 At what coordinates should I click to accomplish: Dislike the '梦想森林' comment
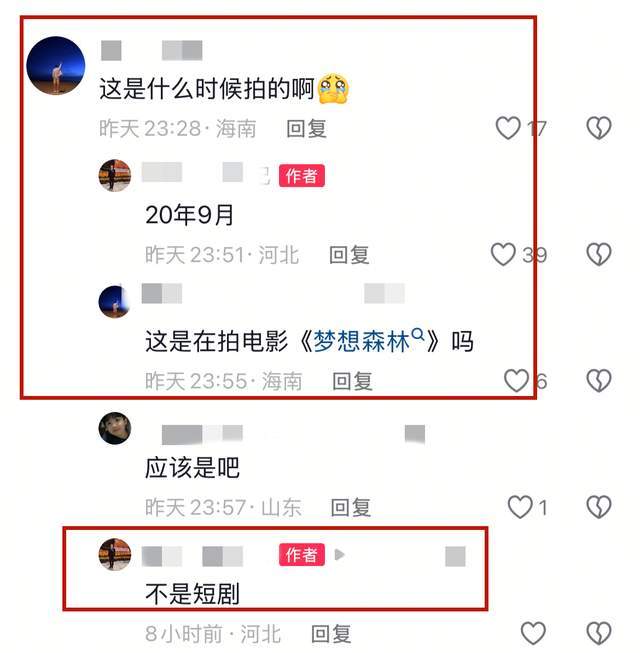pos(599,381)
